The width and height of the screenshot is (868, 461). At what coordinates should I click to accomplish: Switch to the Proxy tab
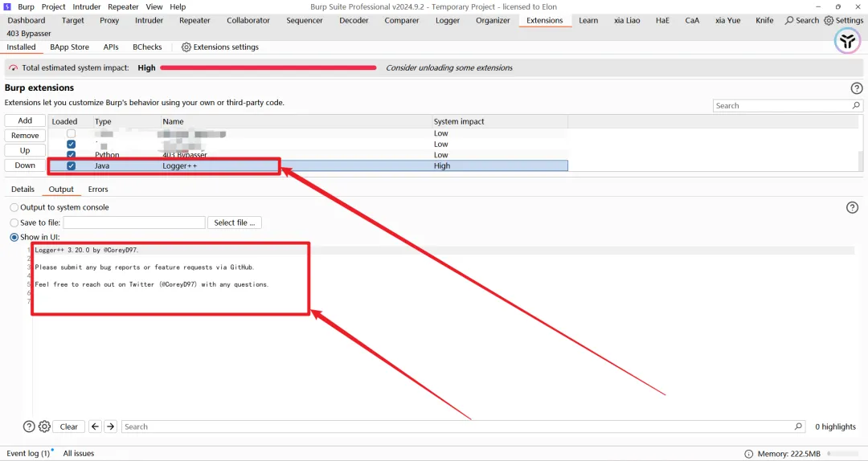(109, 20)
